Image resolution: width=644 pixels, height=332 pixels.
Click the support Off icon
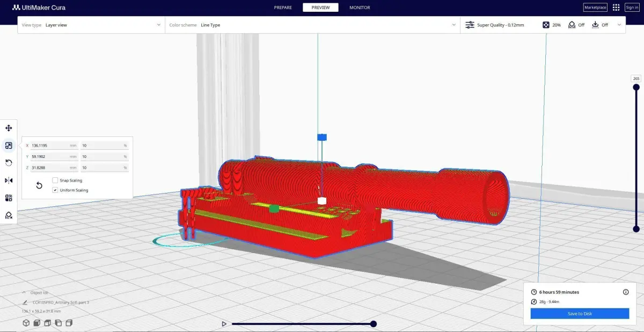point(572,25)
